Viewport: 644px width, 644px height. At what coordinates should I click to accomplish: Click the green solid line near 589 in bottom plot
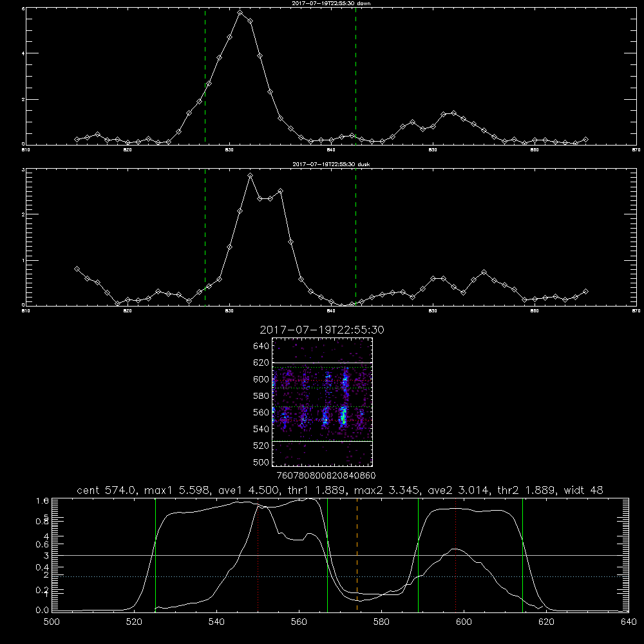click(418, 554)
